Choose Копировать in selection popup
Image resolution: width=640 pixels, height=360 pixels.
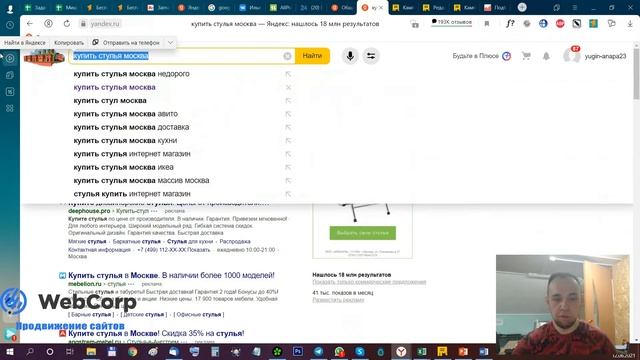click(x=69, y=42)
